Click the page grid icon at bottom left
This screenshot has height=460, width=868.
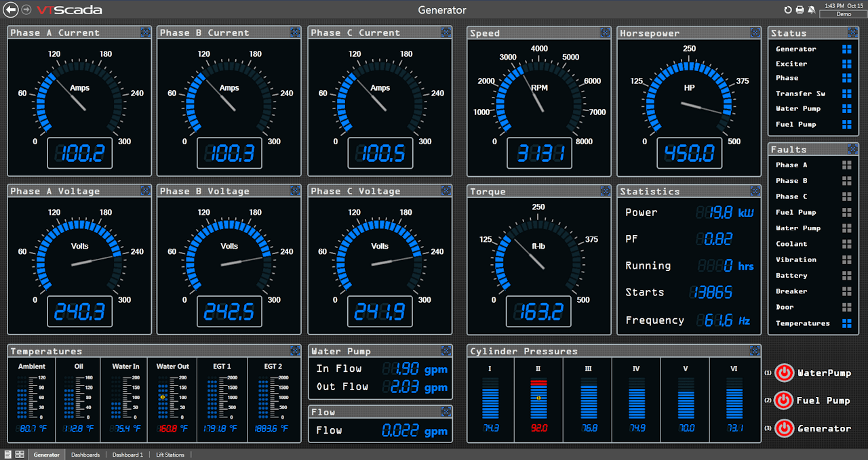pyautogui.click(x=19, y=454)
